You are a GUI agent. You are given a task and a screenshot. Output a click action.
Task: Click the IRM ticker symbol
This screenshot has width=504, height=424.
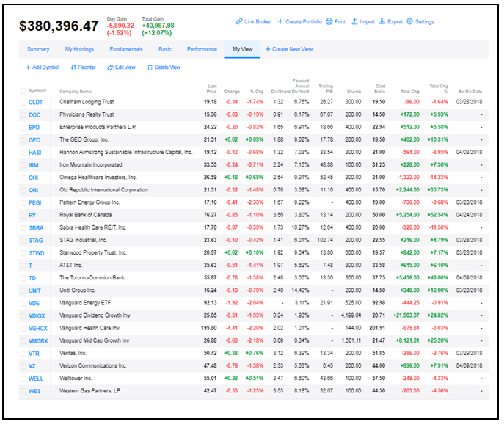34,165
